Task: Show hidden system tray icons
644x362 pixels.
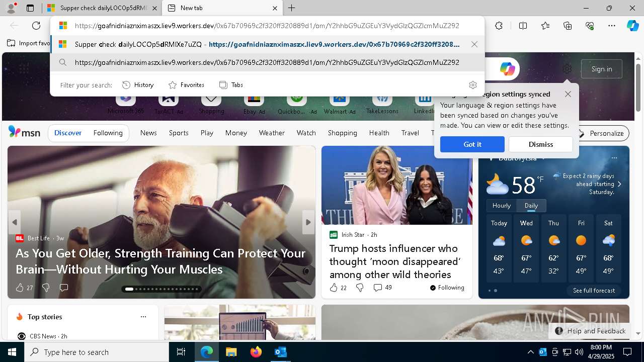Action: 530,352
